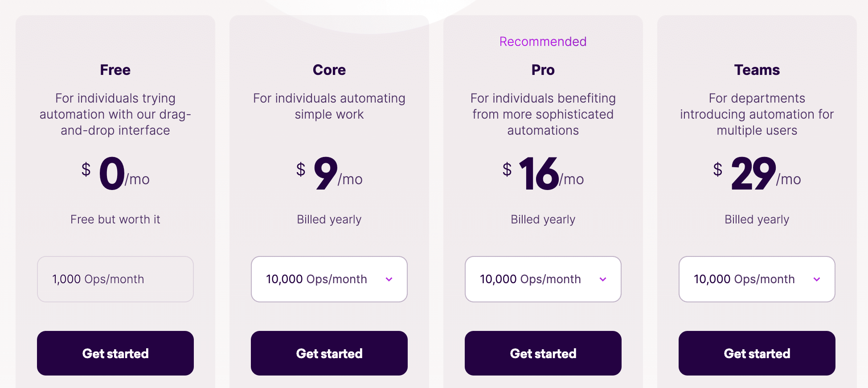Expand the Pro plan operations selector
The height and width of the screenshot is (388, 868).
pos(543,279)
